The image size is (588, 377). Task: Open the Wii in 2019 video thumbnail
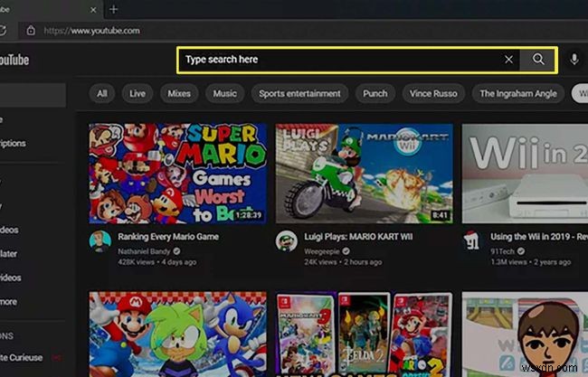pyautogui.click(x=525, y=174)
